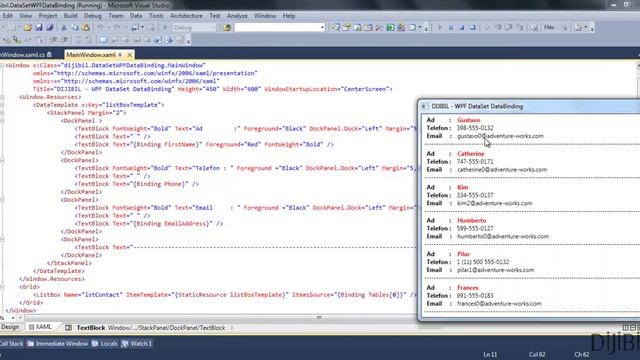The height and width of the screenshot is (360, 640).
Task: Click the Restart debugging icon
Action: tap(473, 27)
